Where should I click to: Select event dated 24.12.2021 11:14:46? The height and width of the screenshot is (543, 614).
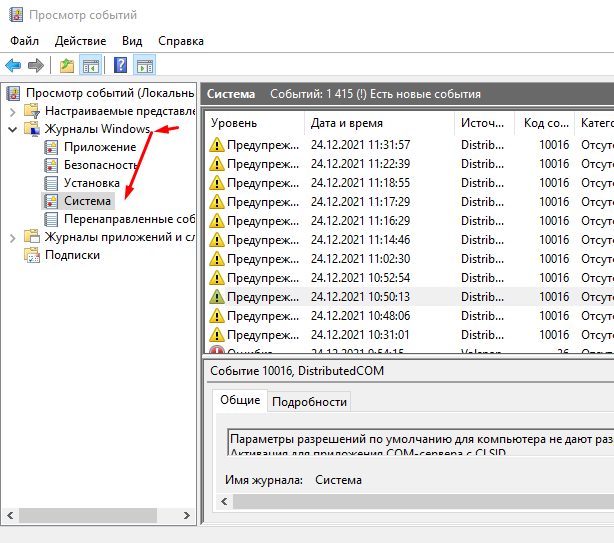409,240
